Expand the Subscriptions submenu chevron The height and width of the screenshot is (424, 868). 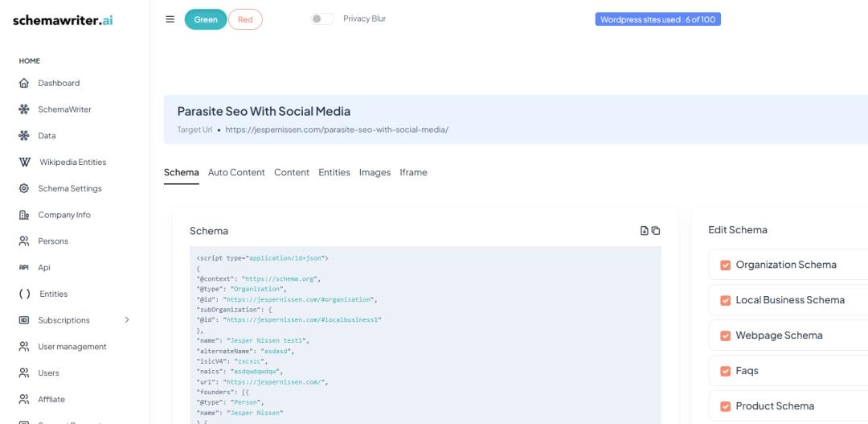(127, 320)
